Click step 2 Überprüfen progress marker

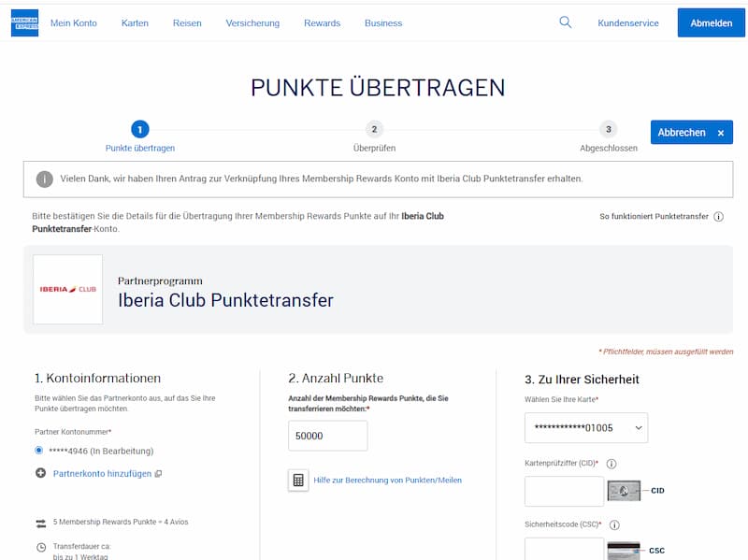coord(375,129)
